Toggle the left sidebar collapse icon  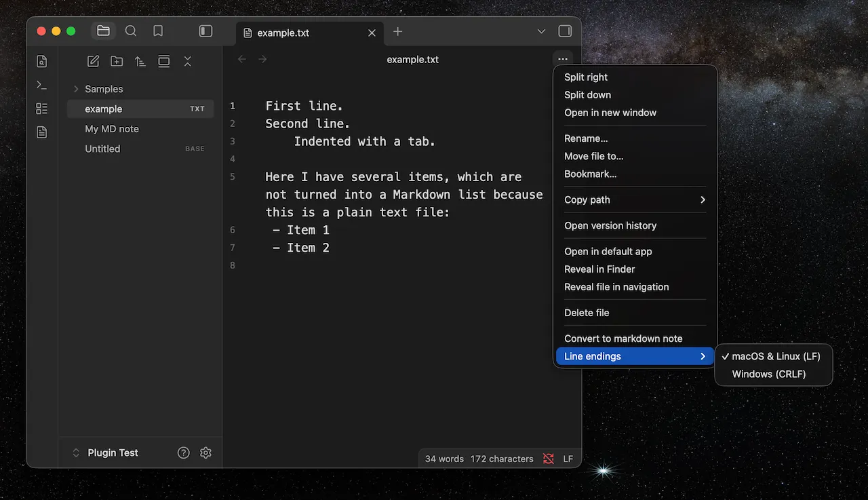(x=205, y=31)
